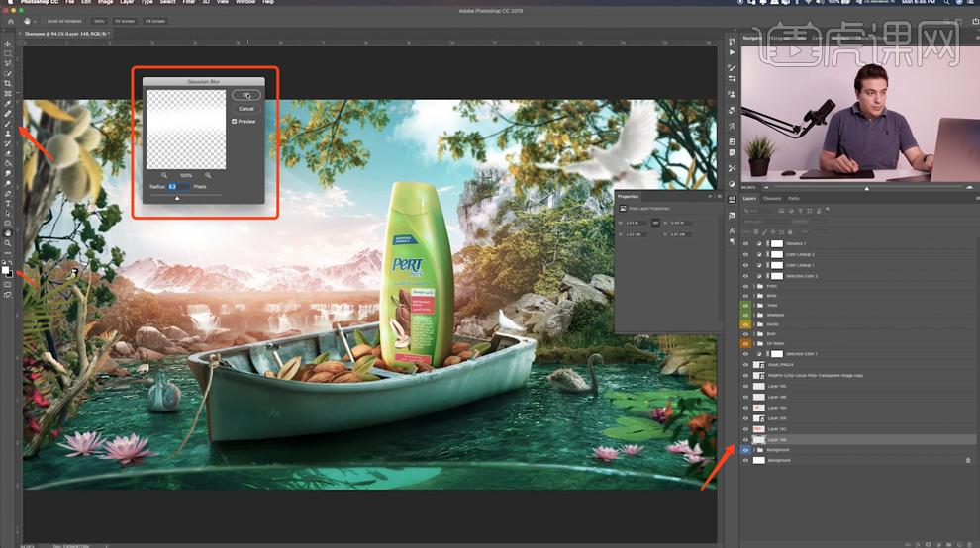Click the Radius input field
The image size is (980, 548).
(178, 186)
